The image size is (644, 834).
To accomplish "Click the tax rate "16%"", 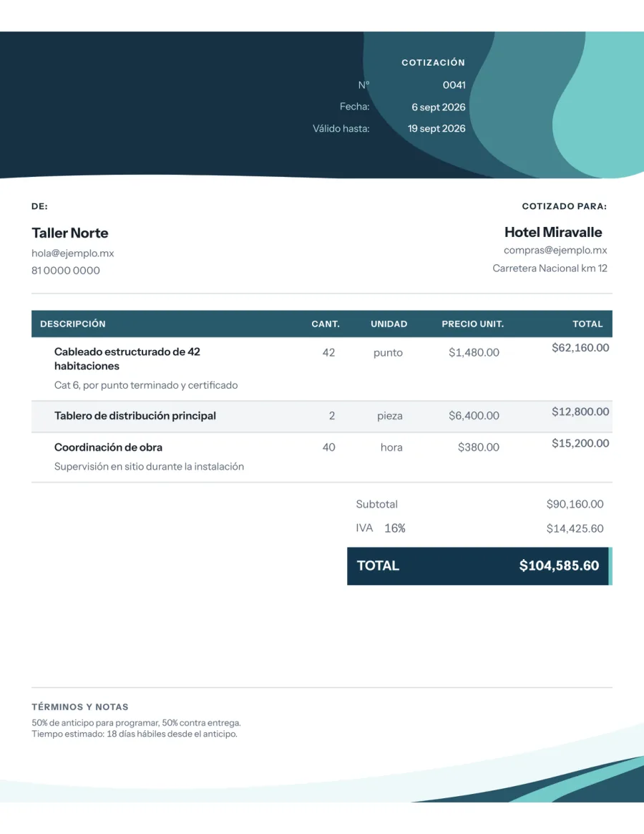I will tap(394, 528).
